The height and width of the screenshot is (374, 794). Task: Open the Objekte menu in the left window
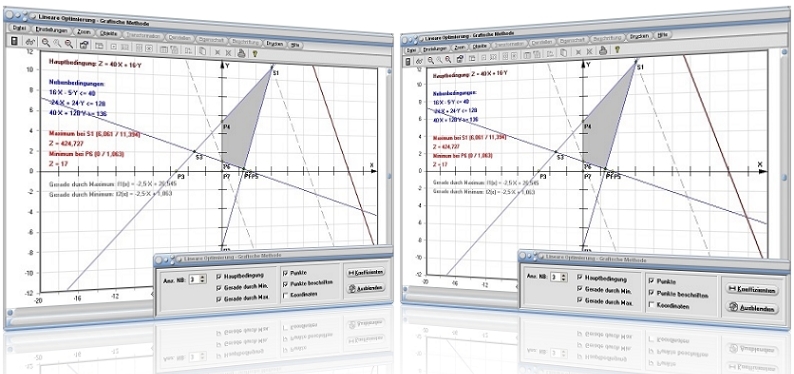coord(108,33)
